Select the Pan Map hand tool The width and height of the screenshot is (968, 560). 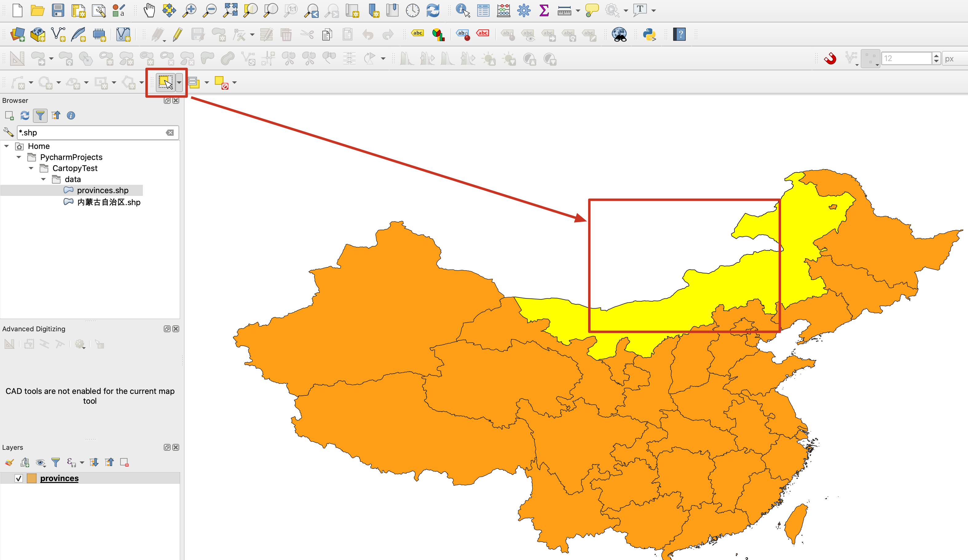click(x=149, y=10)
